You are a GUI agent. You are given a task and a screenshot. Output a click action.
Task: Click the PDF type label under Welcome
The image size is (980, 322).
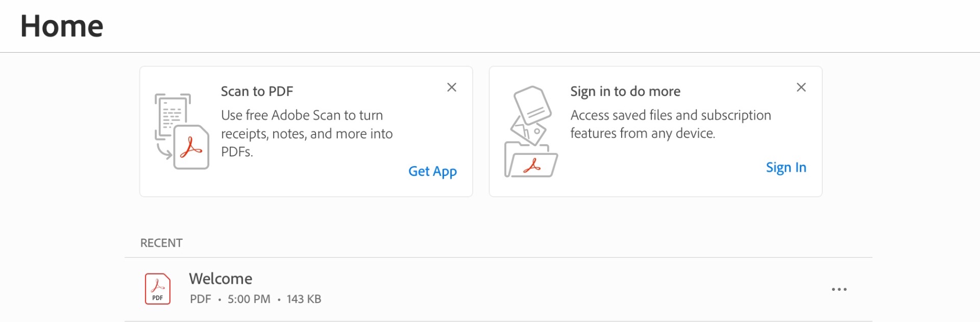(200, 299)
